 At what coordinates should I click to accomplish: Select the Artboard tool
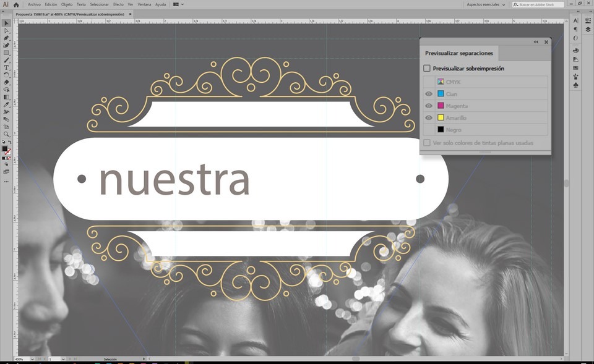coord(6,127)
